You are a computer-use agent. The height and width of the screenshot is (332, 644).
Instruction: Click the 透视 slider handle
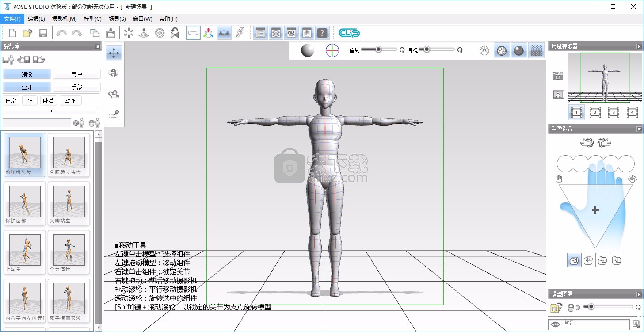[x=427, y=50]
